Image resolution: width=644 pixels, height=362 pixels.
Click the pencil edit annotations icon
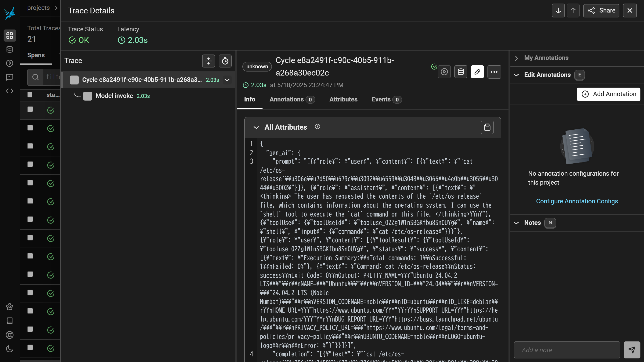pos(477,72)
